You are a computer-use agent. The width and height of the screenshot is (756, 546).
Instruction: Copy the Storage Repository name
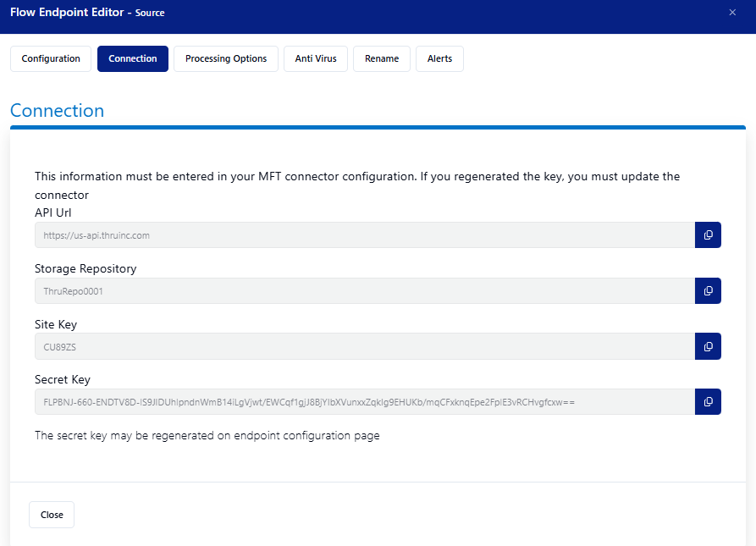[708, 291]
